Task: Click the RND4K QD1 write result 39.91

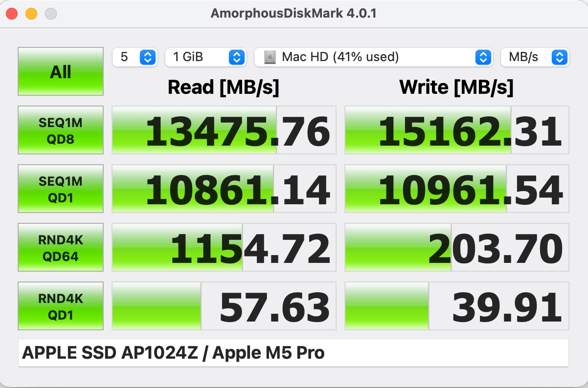Action: pyautogui.click(x=457, y=306)
